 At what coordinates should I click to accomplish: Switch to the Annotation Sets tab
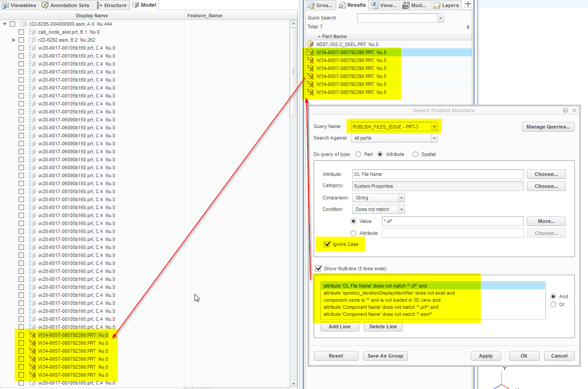66,5
